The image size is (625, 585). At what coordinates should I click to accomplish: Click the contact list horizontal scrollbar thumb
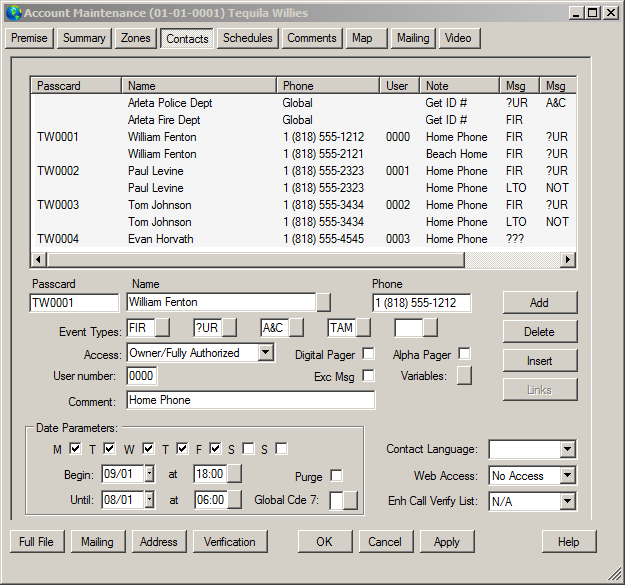click(x=256, y=260)
